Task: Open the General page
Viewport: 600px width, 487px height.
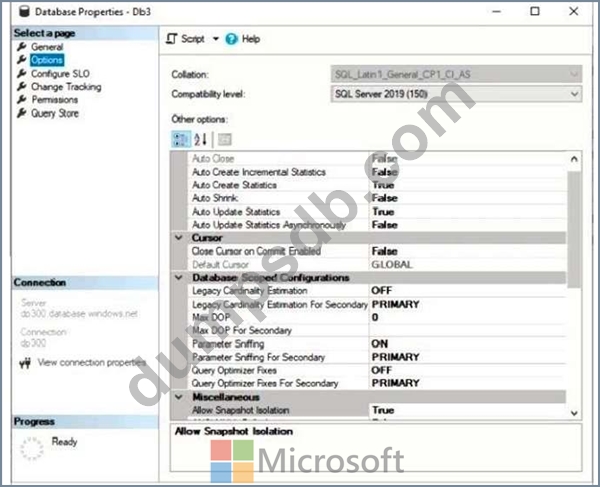Action: 46,47
